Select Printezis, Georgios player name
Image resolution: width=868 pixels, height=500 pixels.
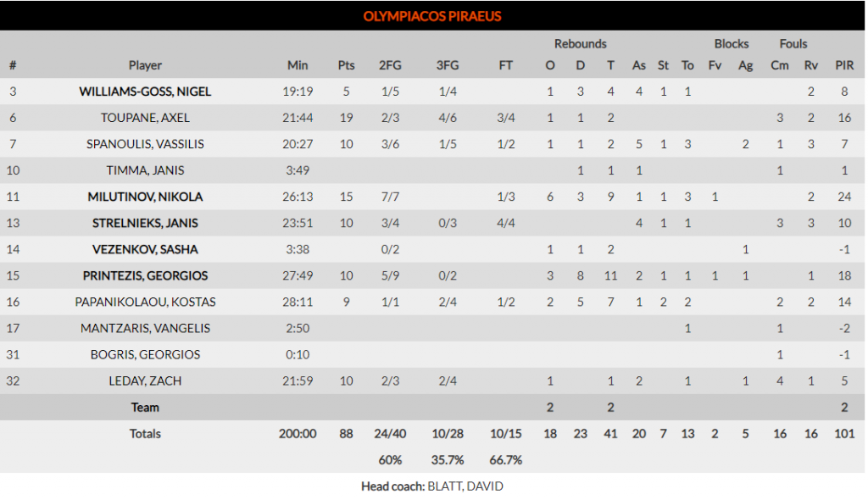[145, 275]
